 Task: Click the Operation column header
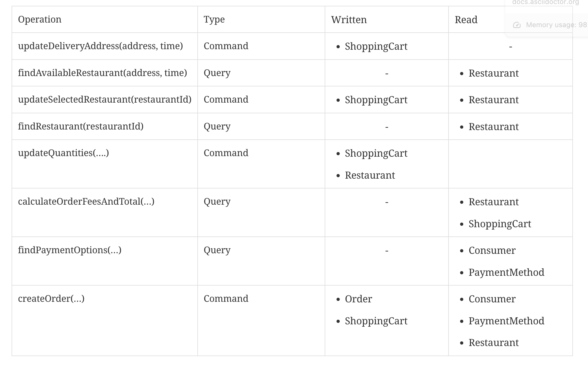[40, 19]
